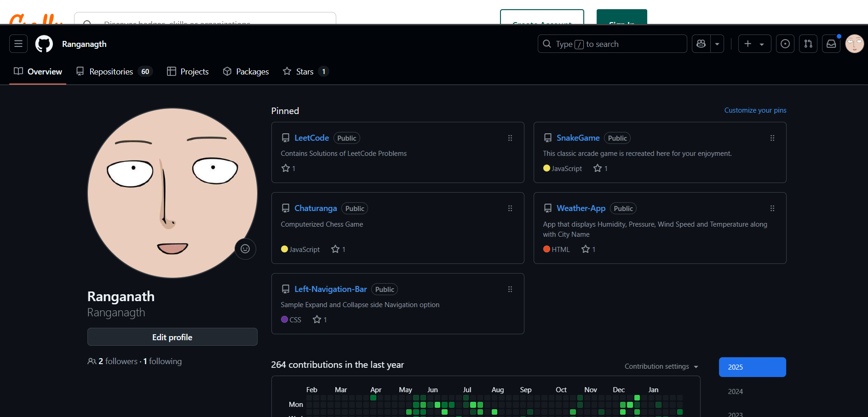Screen dimensions: 868x417
Task: Open the Weather-App repository link
Action: 581,208
